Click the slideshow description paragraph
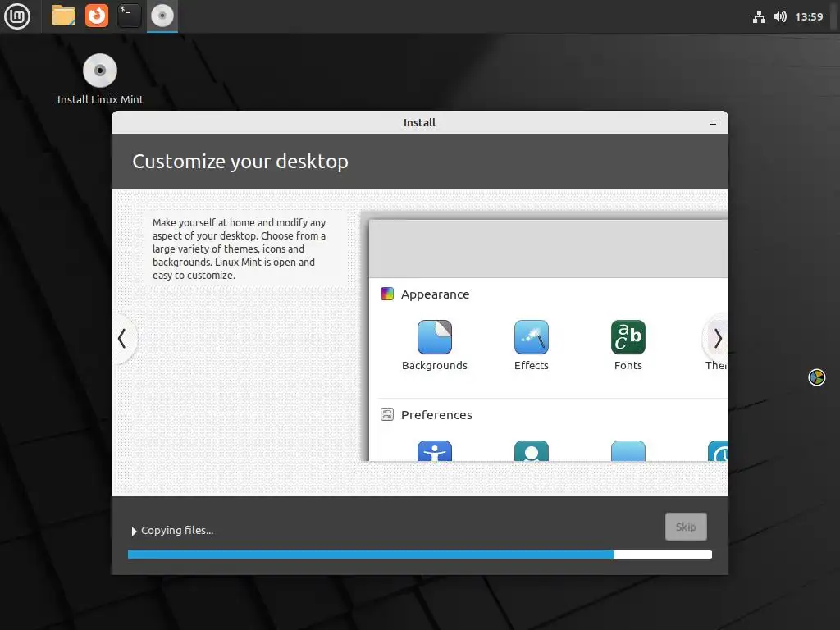Viewport: 840px width, 630px height. click(x=239, y=249)
